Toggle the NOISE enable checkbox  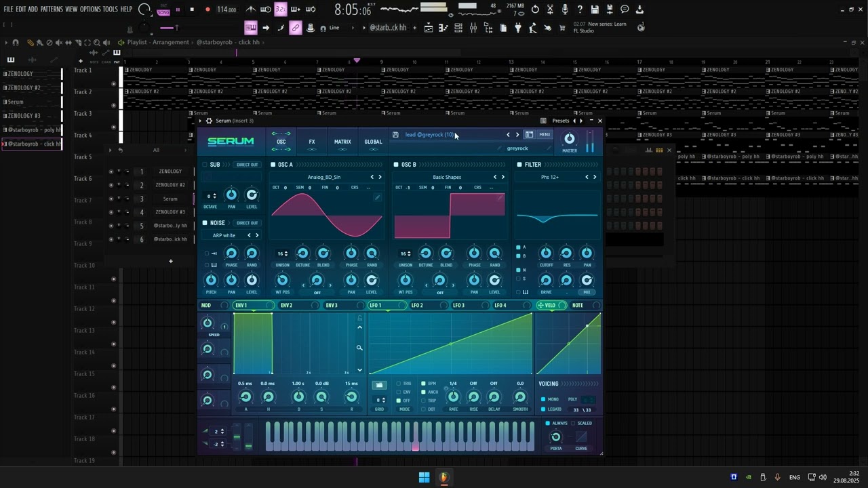click(x=205, y=223)
